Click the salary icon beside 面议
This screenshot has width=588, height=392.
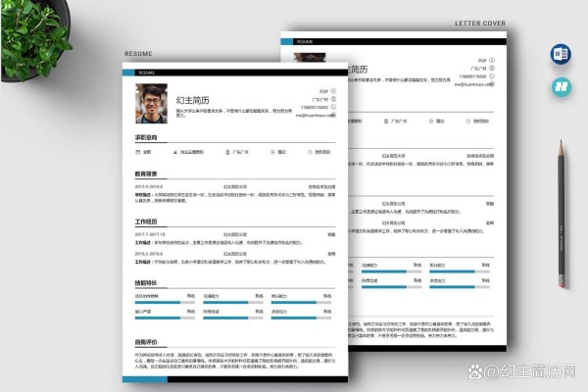(x=270, y=152)
